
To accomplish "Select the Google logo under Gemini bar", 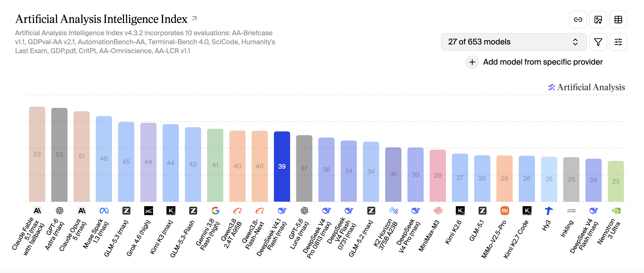I will coord(215,211).
